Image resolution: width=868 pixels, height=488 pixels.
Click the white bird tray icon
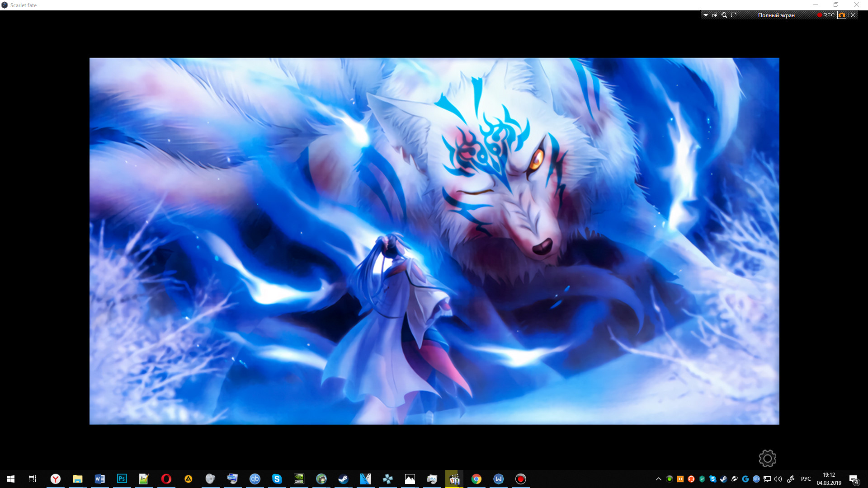[x=735, y=479]
